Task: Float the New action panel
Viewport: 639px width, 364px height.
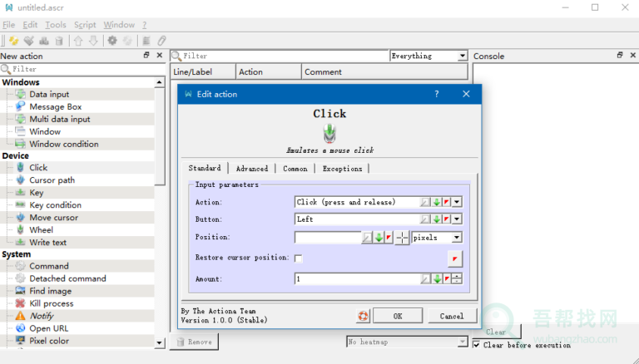Action: click(147, 56)
